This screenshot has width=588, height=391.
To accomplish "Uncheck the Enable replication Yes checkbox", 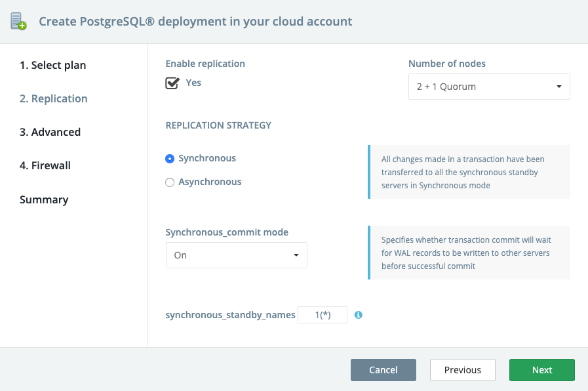I will 172,83.
